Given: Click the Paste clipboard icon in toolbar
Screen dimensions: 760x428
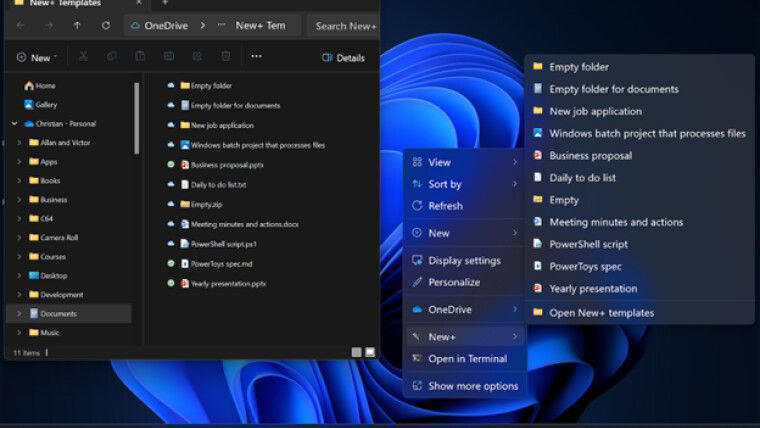Looking at the screenshot, I should (x=140, y=57).
